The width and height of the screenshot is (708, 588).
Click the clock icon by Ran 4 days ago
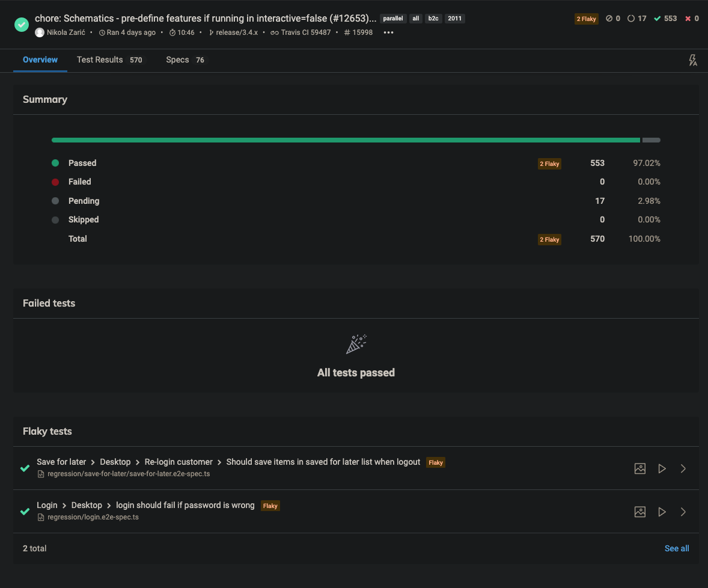pos(102,32)
